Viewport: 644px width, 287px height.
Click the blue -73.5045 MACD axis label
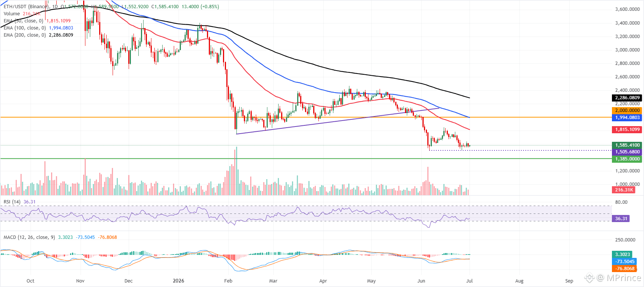click(x=625, y=262)
